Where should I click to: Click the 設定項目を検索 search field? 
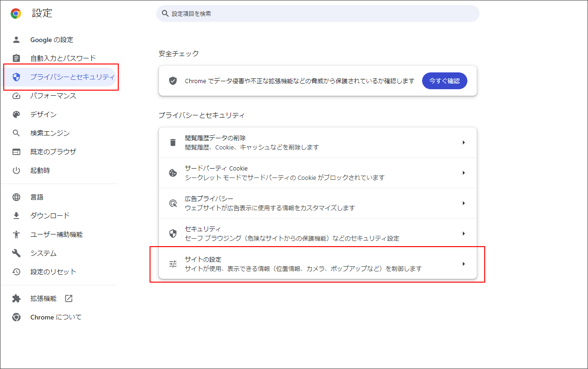318,14
